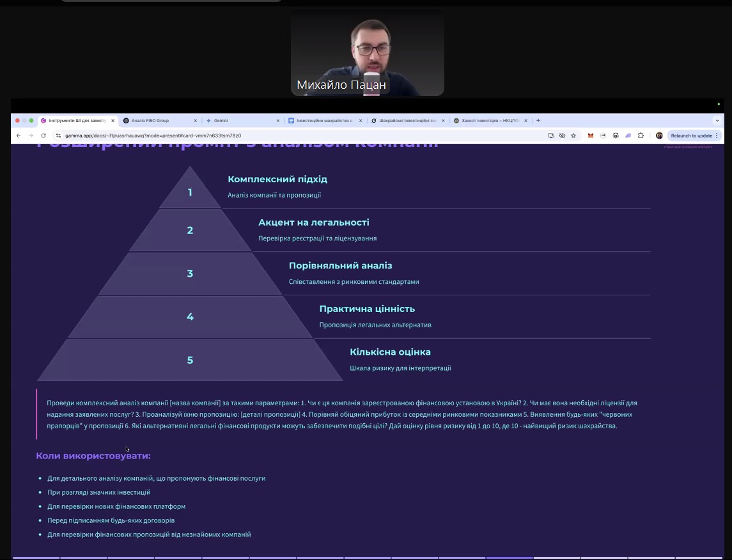
Task: Switch to the Gemini tab
Action: coord(242,120)
